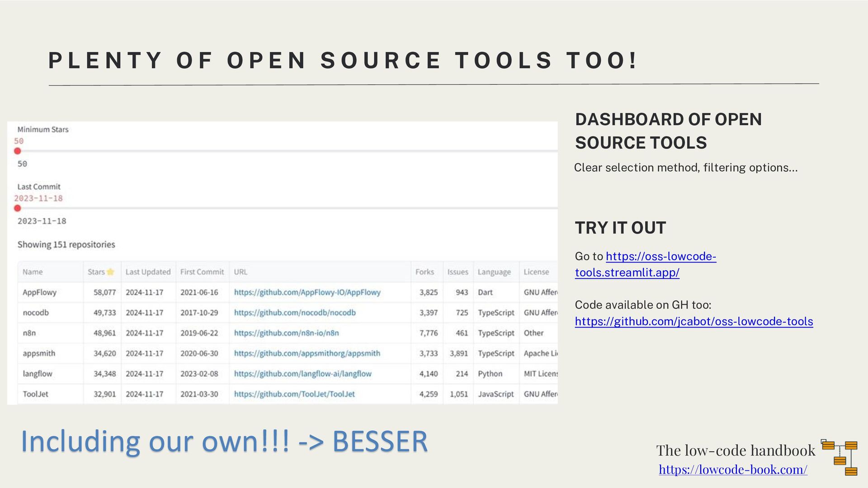Image resolution: width=868 pixels, height=488 pixels.
Task: Click the 48,961 stars value
Action: point(104,333)
